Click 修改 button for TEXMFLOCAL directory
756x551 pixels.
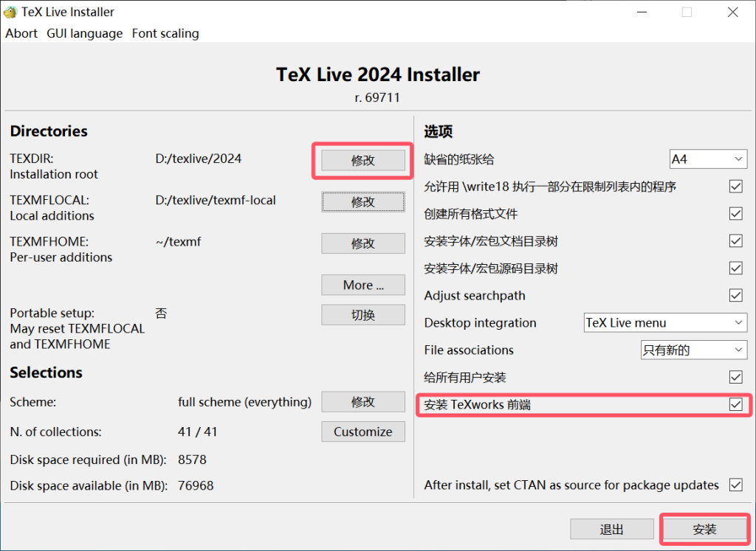[x=363, y=202]
